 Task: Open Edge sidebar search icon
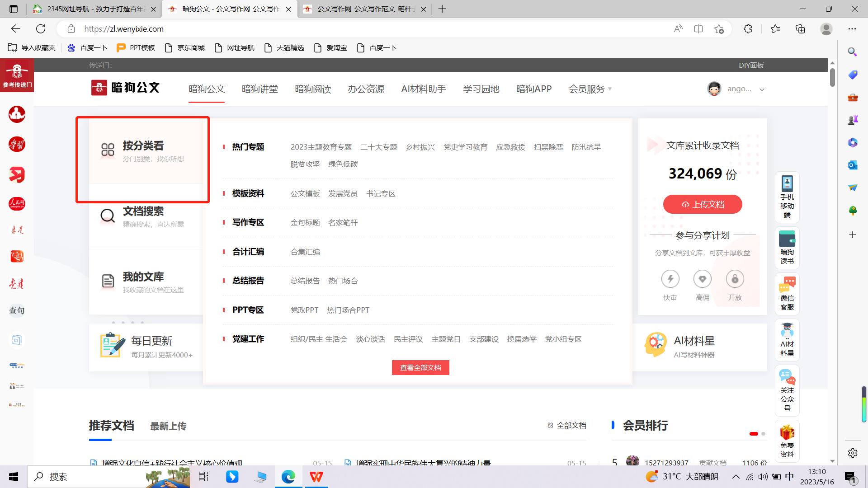coord(853,52)
